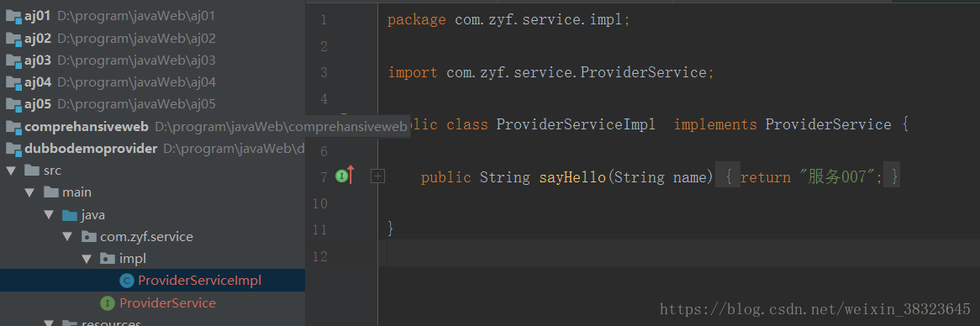Viewport: 980px width, 326px height.
Task: Click the ProviderServiceImpl class name in code
Action: (x=576, y=124)
